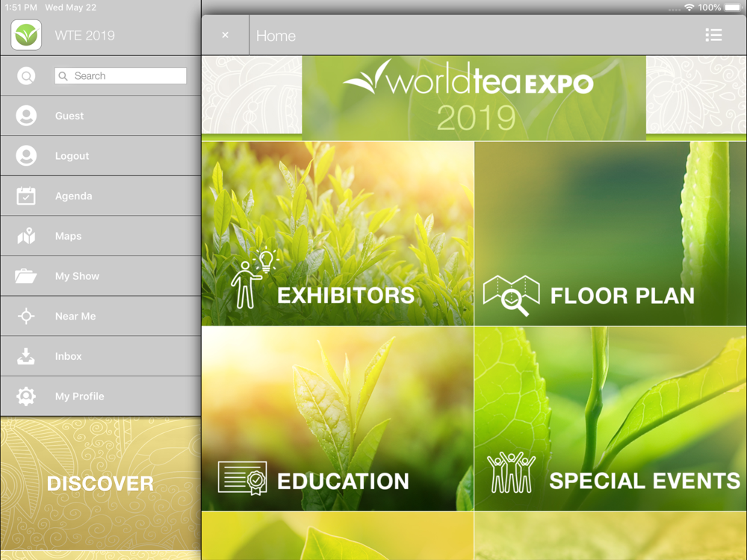Screen dimensions: 747x560
Task: Open Maps from the sidebar
Action: (101, 236)
